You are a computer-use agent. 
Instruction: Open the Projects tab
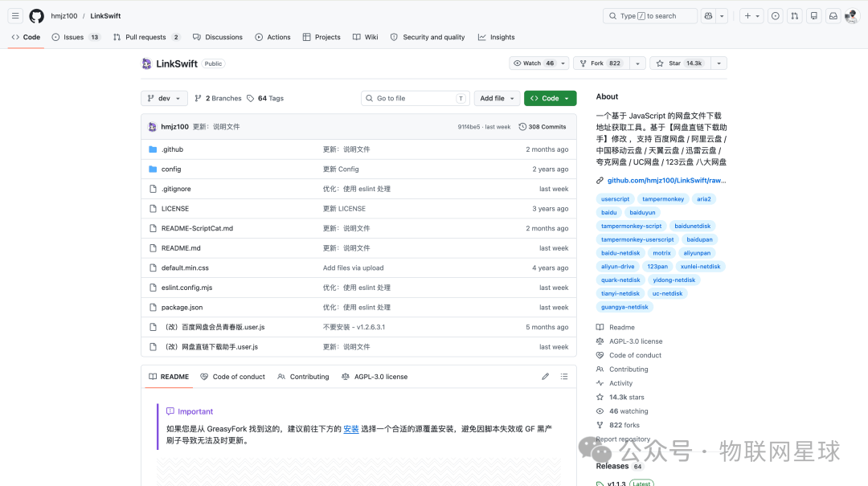(x=321, y=37)
